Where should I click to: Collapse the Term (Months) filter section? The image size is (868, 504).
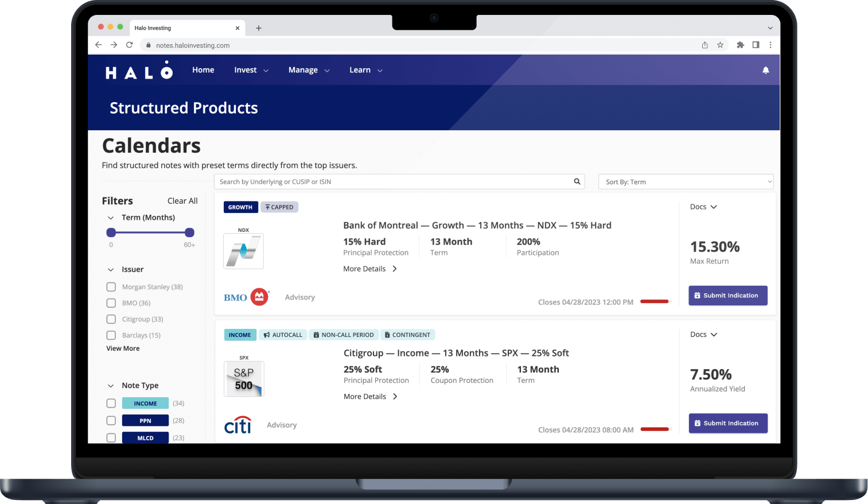[x=111, y=218]
